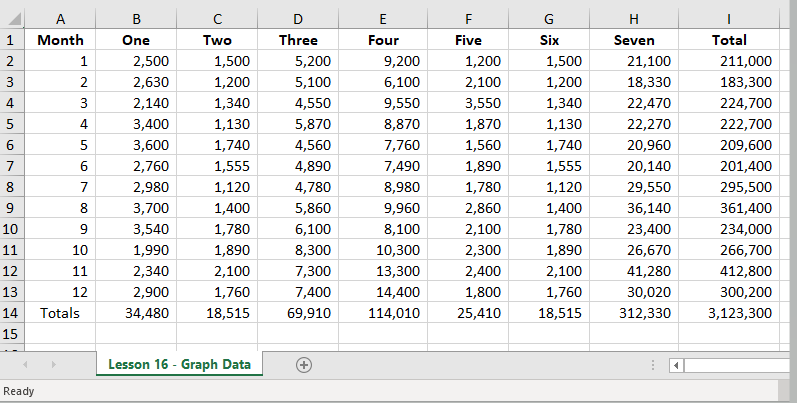Click the Five header cell

(468, 40)
